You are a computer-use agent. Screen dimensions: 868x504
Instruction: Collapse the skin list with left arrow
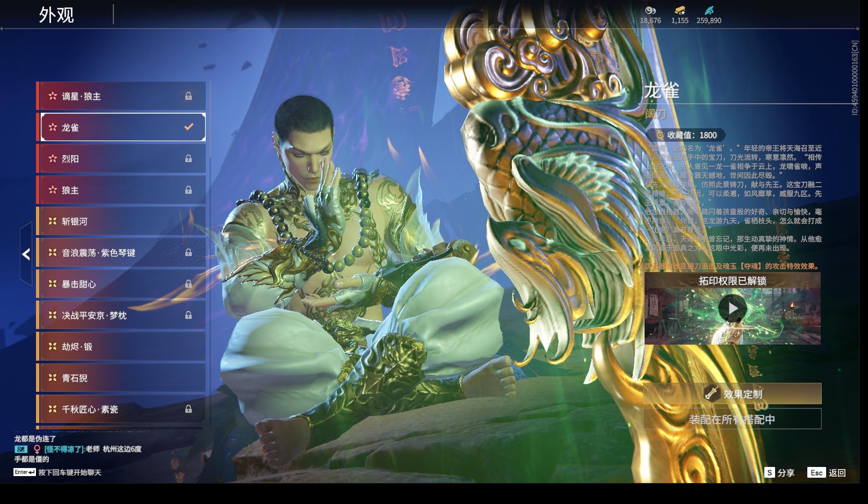click(26, 254)
